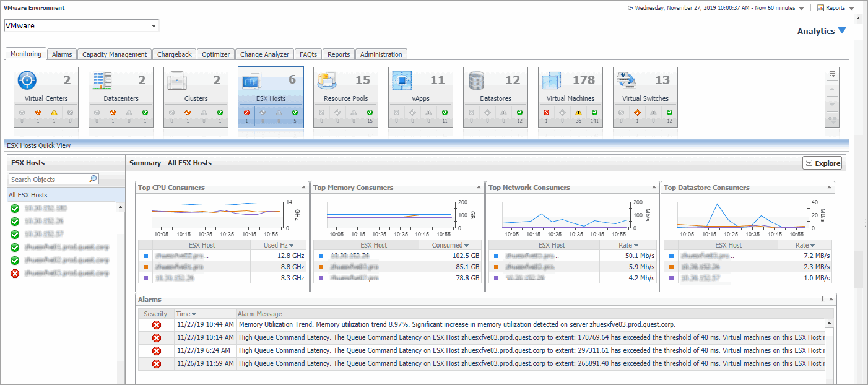Screen dimensions: 868x385
Task: Open the Datacenters tile icon
Action: 102,80
